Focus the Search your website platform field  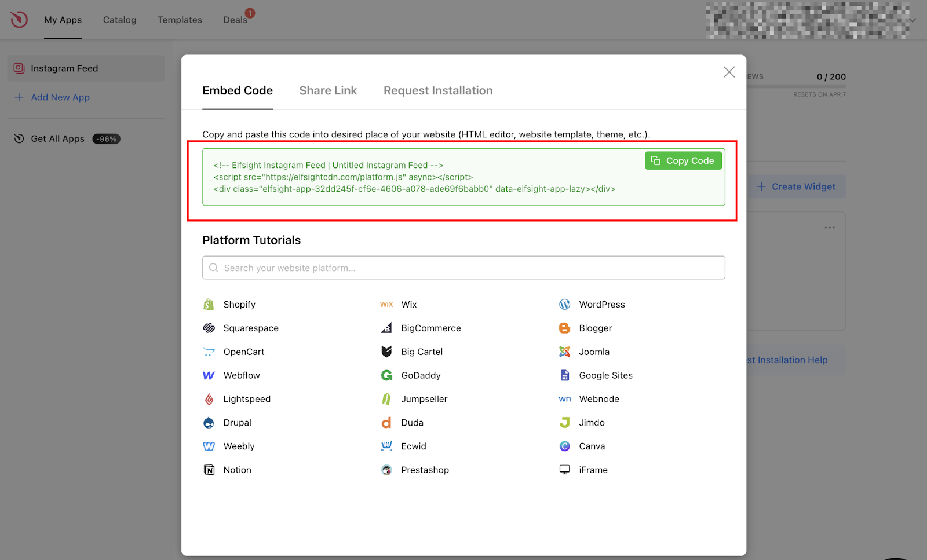coord(463,268)
